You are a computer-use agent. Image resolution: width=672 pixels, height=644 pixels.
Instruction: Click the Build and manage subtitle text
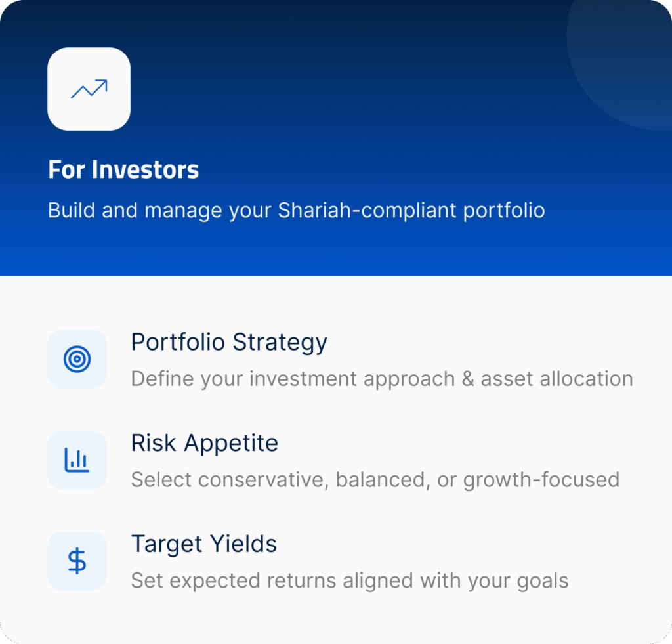pyautogui.click(x=296, y=211)
